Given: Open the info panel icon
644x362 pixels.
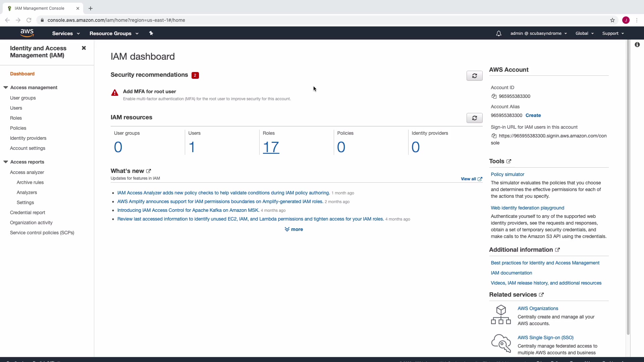Looking at the screenshot, I should [637, 45].
